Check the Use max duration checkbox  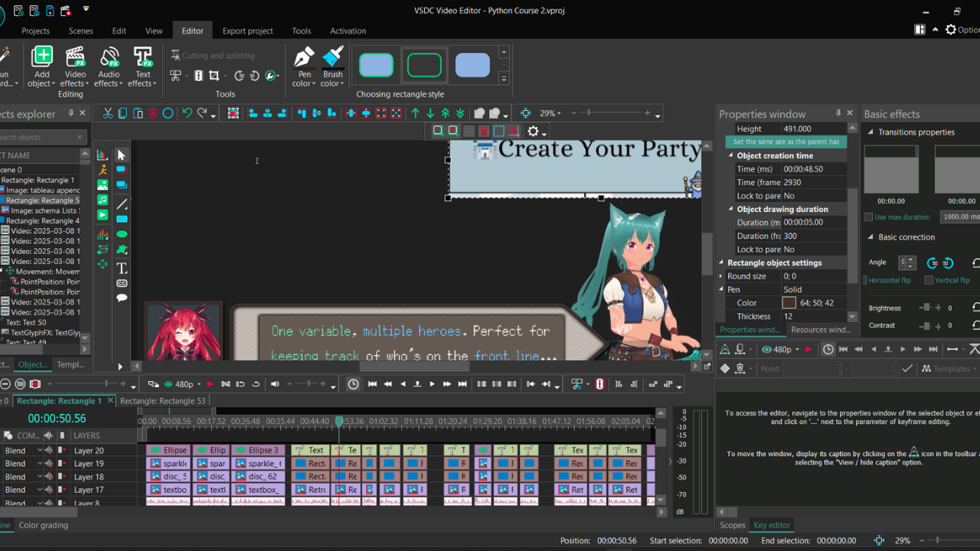click(868, 217)
